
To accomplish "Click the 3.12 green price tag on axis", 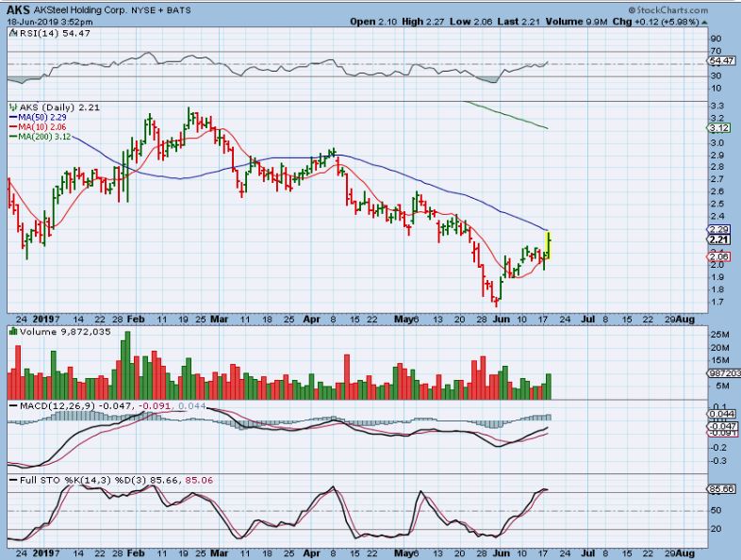I will pyautogui.click(x=719, y=128).
